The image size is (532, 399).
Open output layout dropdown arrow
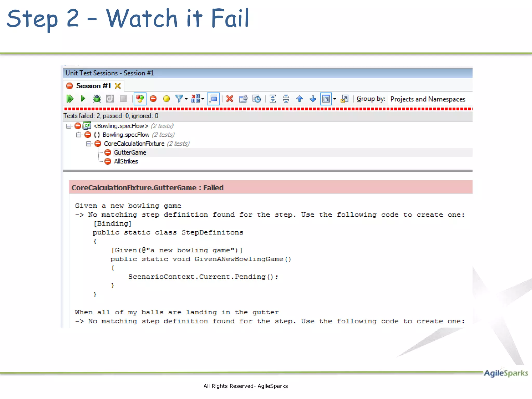coord(335,99)
